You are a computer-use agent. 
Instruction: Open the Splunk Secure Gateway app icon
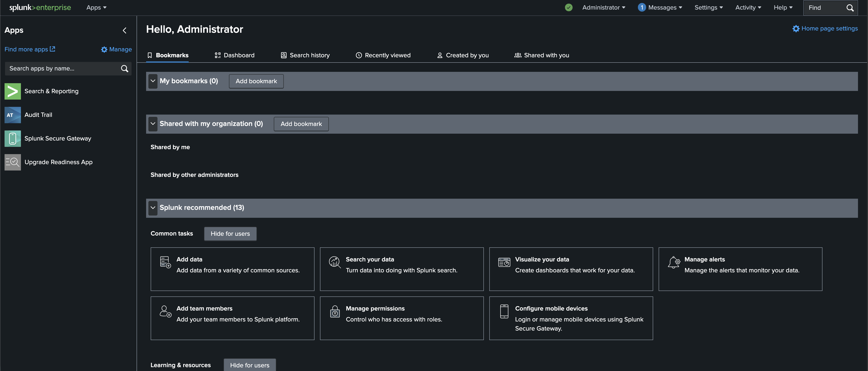(x=13, y=138)
